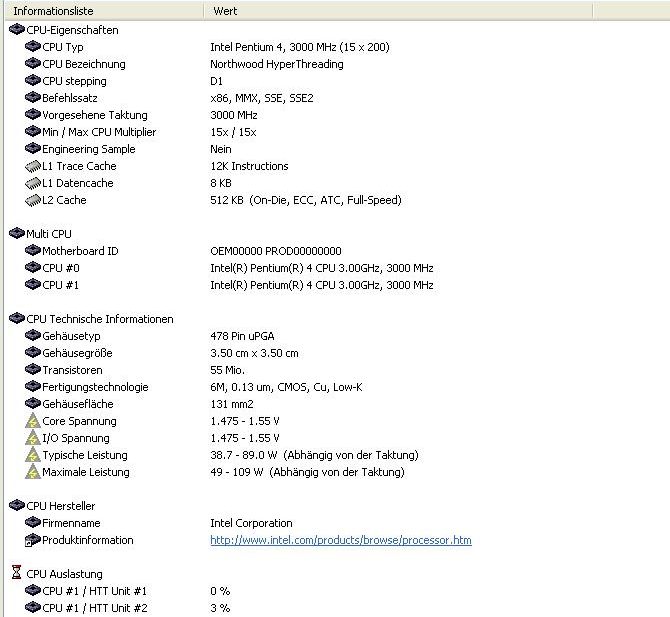Click the icon next to CPU Bezeichnung

(x=32, y=63)
